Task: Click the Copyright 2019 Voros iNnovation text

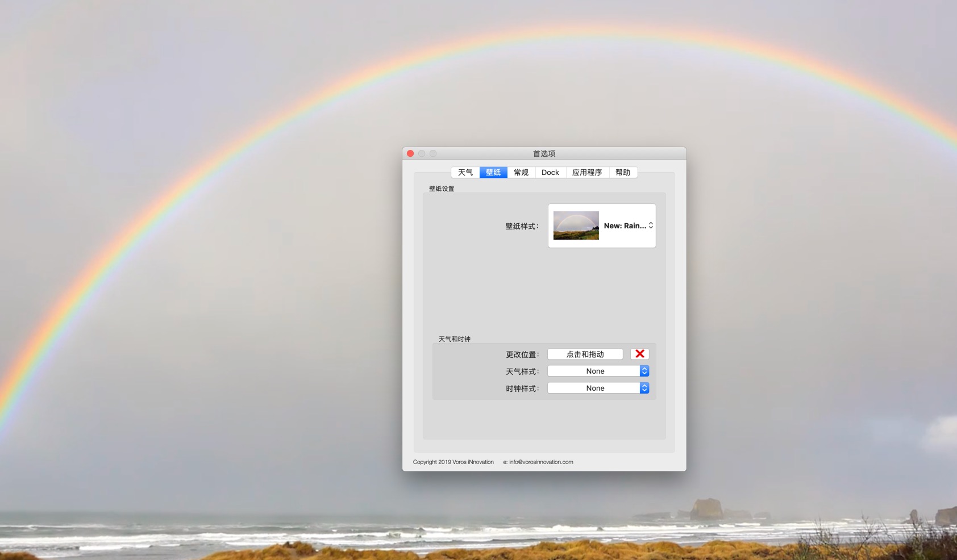Action: (x=453, y=462)
